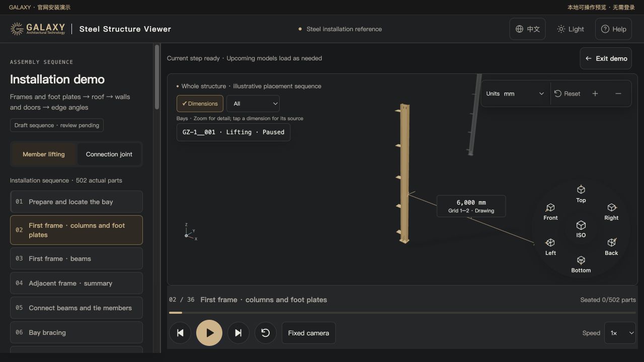The width and height of the screenshot is (644, 362).
Task: Toggle the Dimensions display
Action: [200, 104]
